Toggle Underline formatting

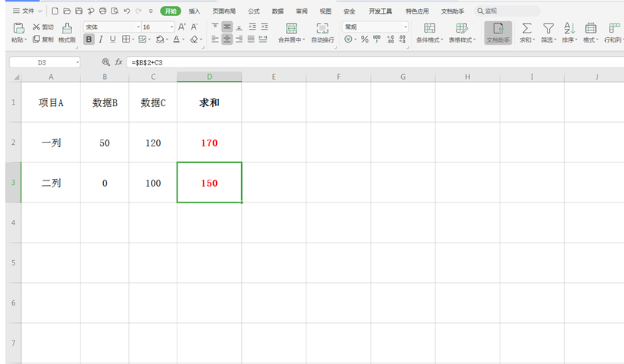(113, 39)
